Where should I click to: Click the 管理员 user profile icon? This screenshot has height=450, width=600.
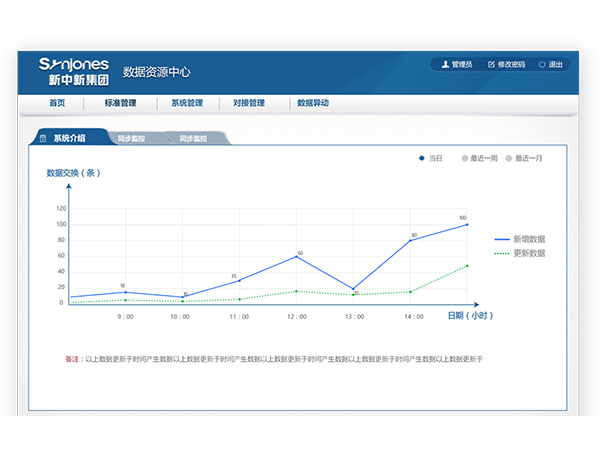(x=444, y=65)
